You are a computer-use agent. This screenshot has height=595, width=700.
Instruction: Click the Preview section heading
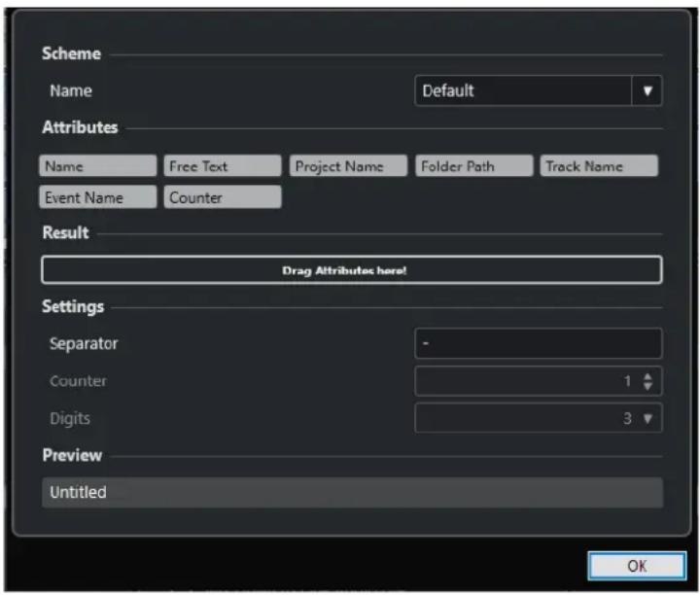pos(72,455)
